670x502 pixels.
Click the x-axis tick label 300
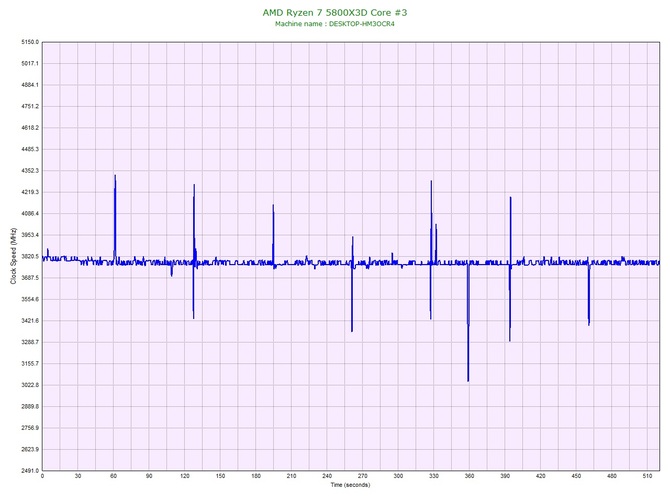coord(398,476)
